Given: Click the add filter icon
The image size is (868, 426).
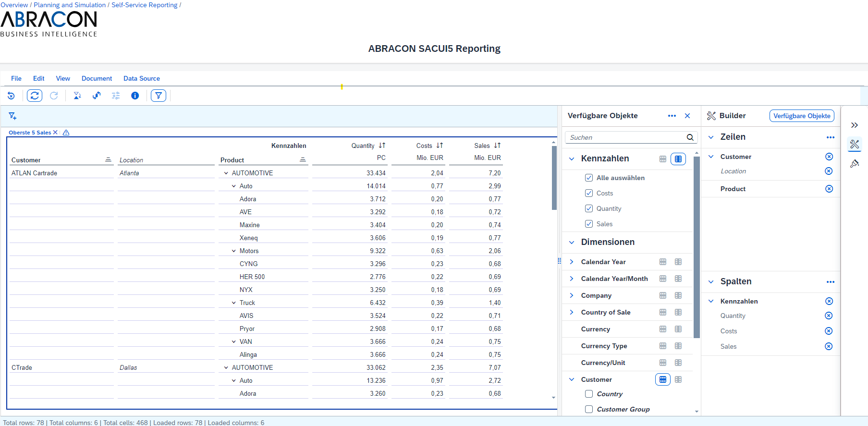Looking at the screenshot, I should (x=12, y=116).
